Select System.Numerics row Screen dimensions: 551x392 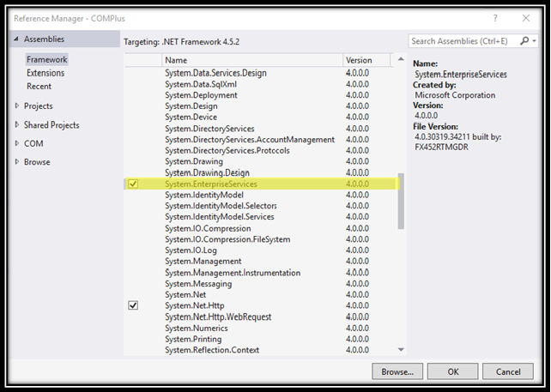tap(262, 328)
